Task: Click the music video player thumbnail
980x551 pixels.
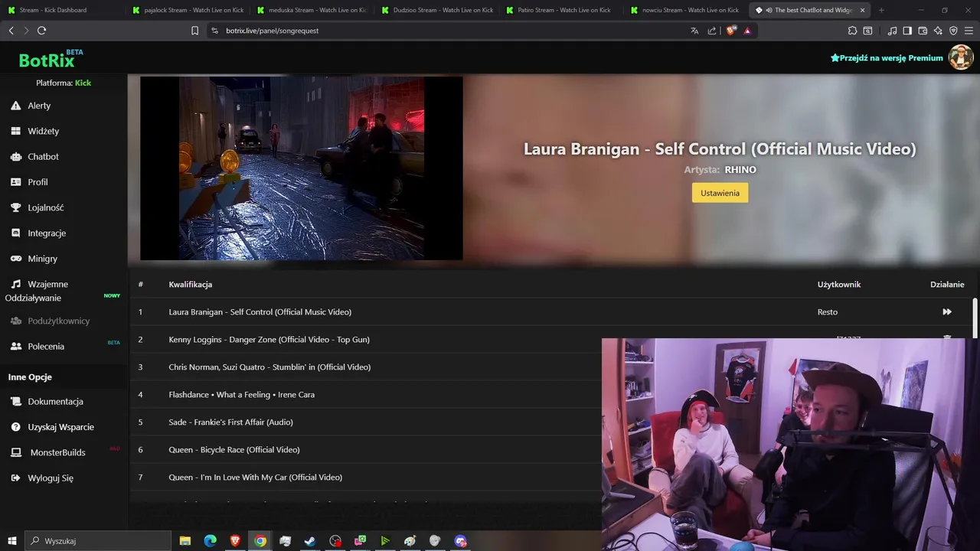Action: (x=301, y=168)
